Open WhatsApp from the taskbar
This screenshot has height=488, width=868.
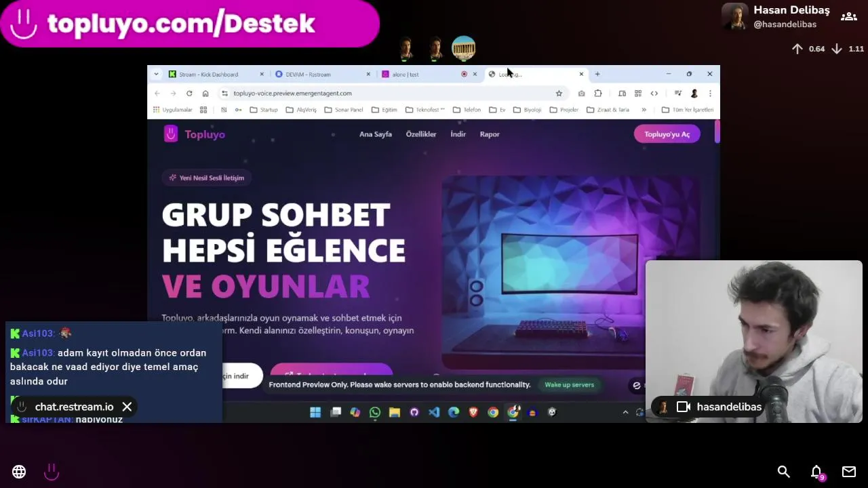click(x=375, y=412)
